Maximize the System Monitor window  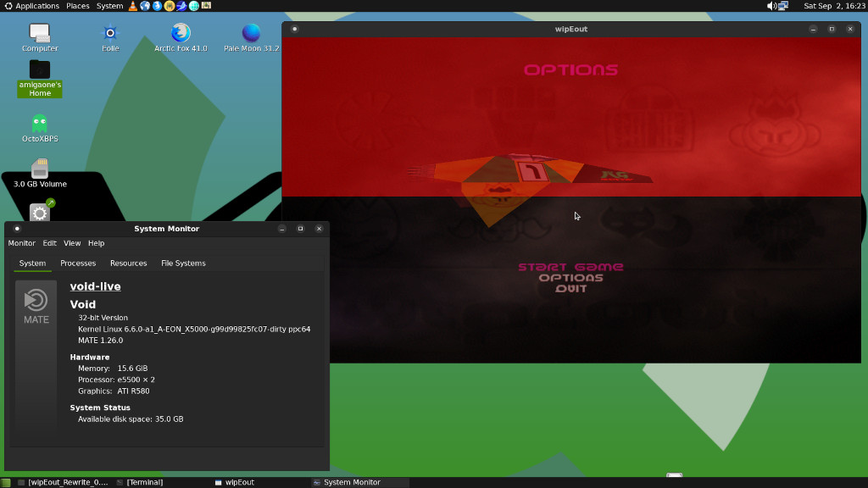301,229
